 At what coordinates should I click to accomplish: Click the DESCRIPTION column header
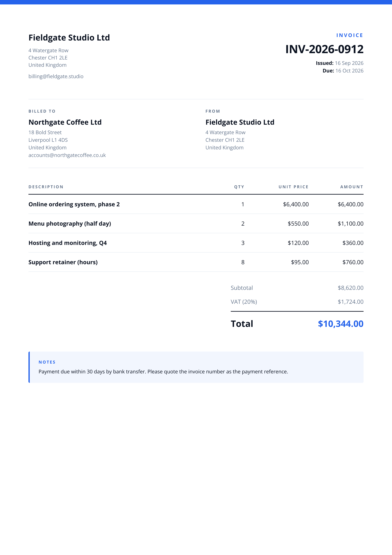(x=46, y=187)
